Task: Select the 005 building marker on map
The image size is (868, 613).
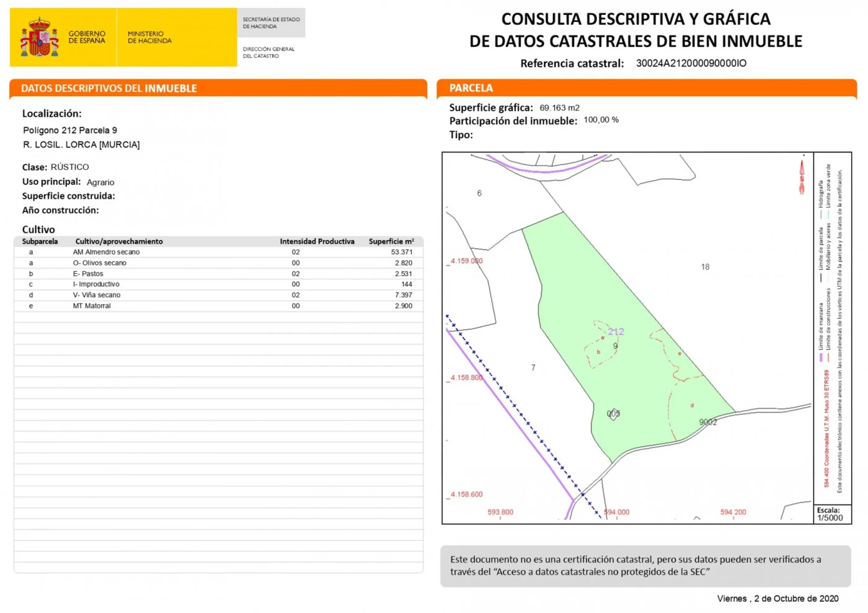Action: point(613,414)
